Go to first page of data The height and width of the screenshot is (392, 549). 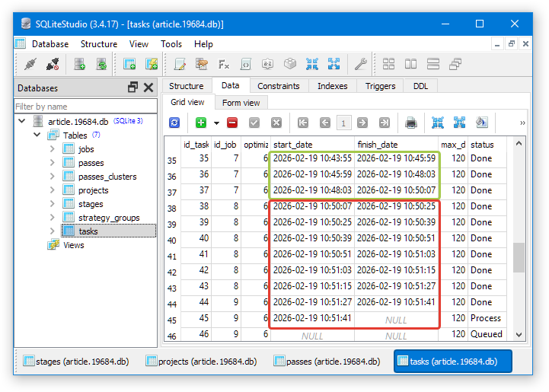303,123
